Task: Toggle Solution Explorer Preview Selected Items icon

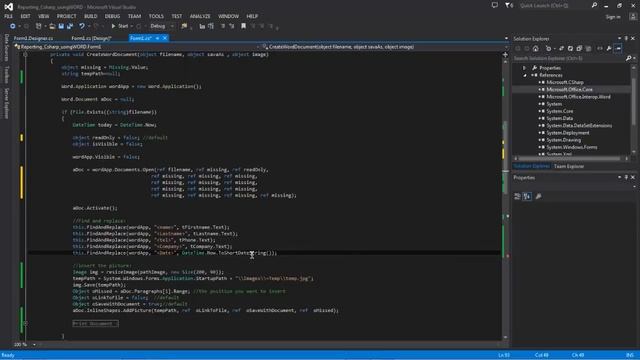Action: click(618, 49)
